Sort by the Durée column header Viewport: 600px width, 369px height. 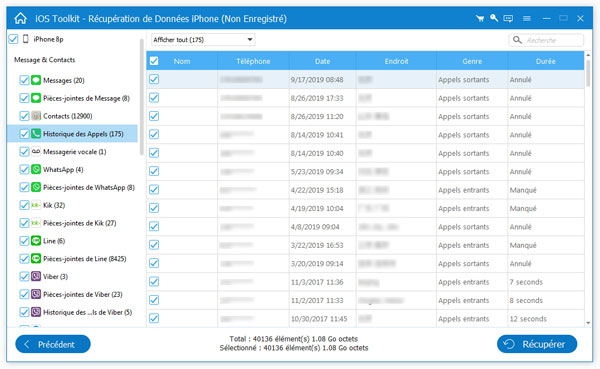click(546, 61)
